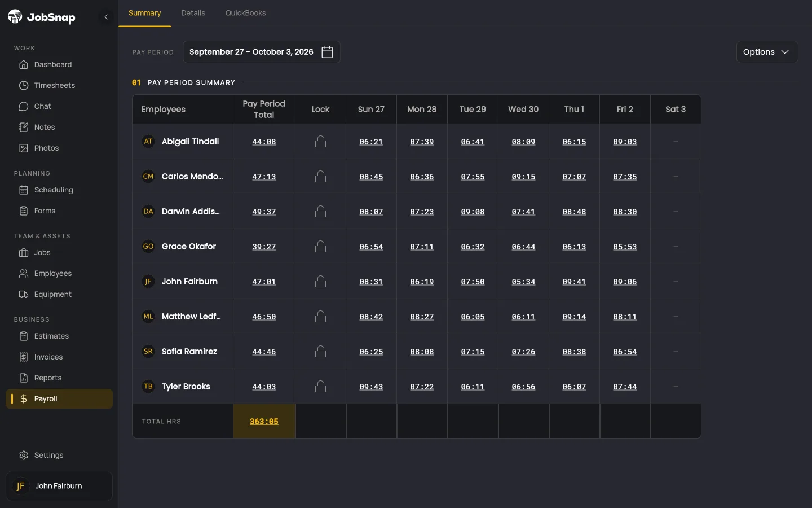
Task: Open Grace Okafor's total 39:27
Action: (264, 247)
